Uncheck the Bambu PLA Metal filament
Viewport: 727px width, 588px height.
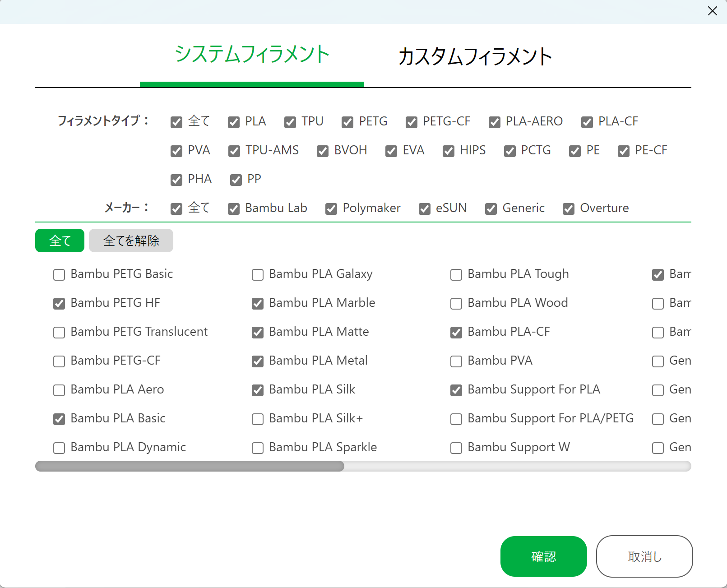coord(258,361)
